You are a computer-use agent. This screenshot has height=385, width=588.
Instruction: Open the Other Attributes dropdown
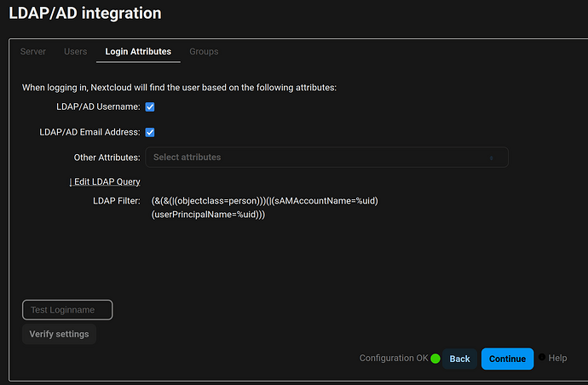(x=326, y=158)
